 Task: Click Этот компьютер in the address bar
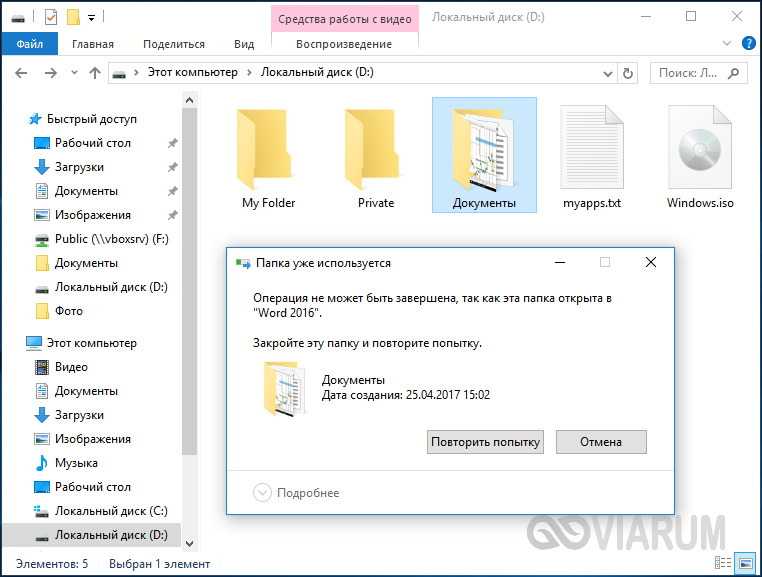click(193, 72)
